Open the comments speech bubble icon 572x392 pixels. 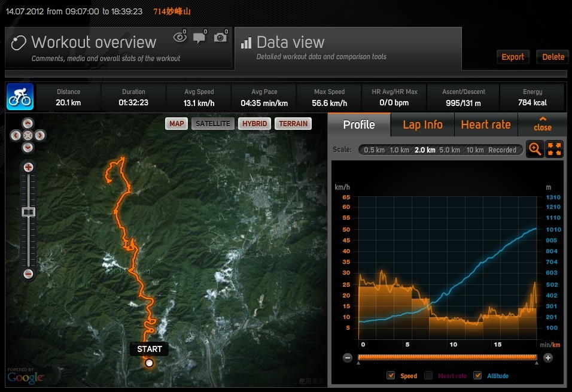click(x=199, y=37)
